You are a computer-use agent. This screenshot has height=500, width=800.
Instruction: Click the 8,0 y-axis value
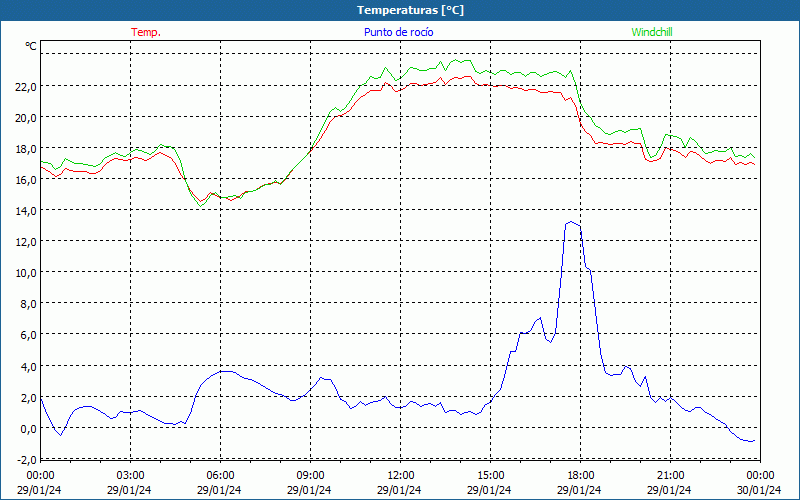(28, 304)
